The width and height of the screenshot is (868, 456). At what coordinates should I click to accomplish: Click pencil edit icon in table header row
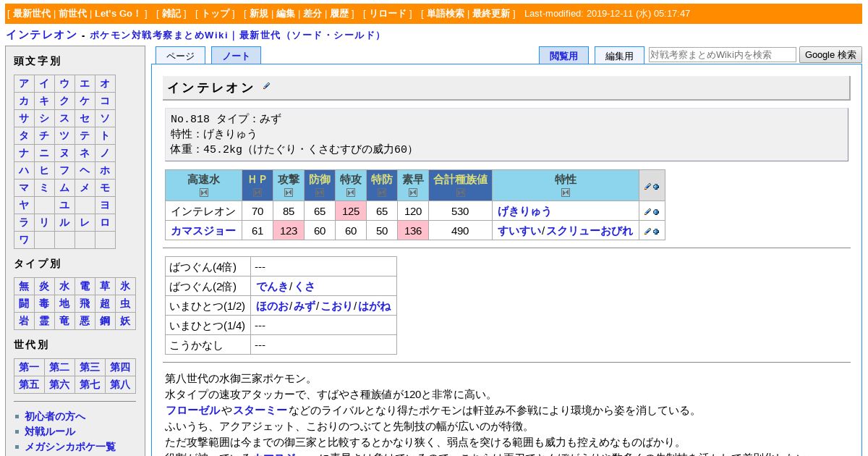[648, 187]
